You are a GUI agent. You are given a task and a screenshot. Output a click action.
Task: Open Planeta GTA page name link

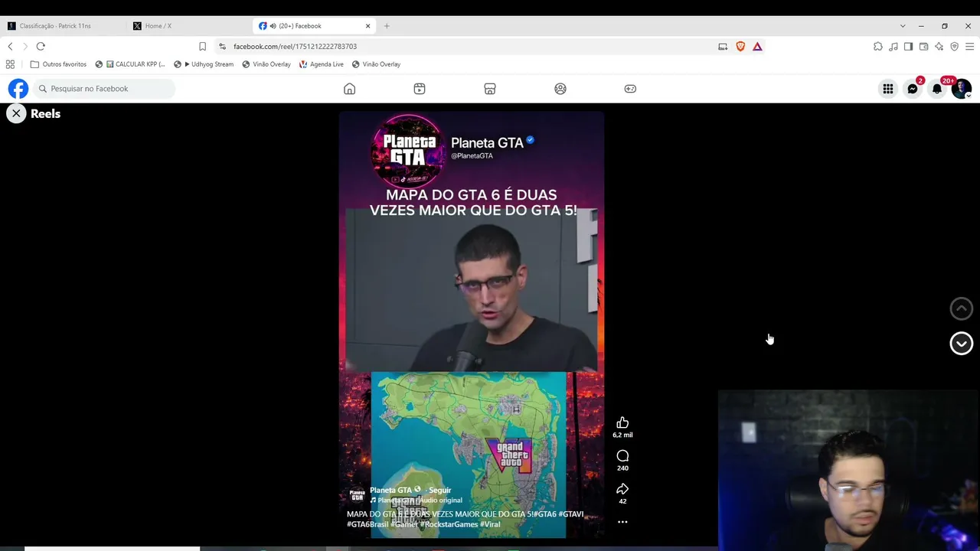click(391, 490)
